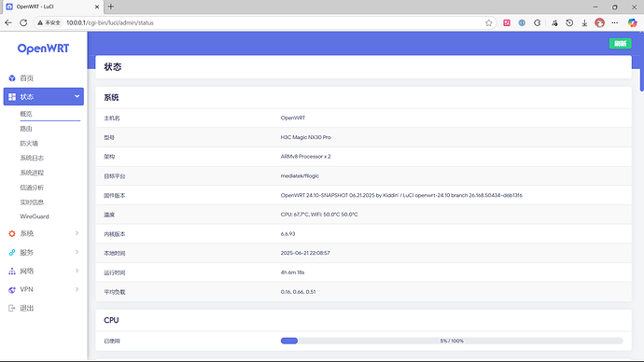Expand the 系统 menu chevron
644x362 pixels.
[77, 233]
